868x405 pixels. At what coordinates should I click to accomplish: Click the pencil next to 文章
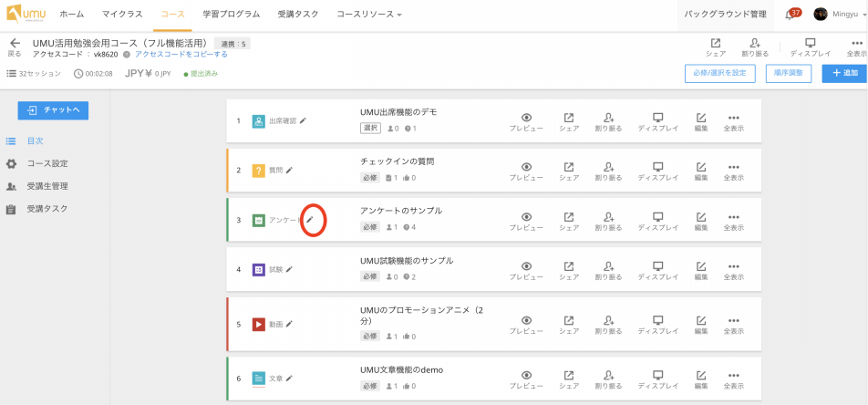tap(289, 379)
